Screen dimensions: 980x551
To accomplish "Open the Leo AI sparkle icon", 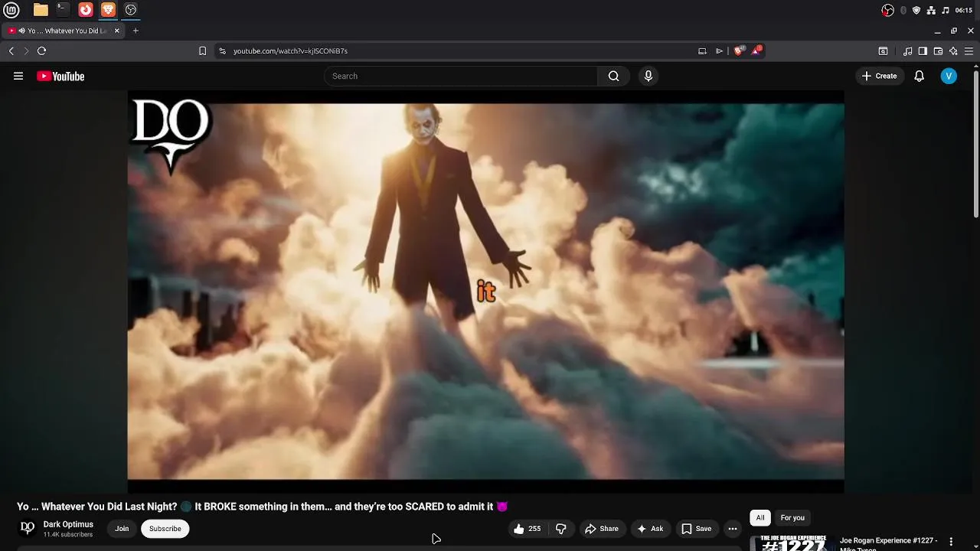I will click(953, 51).
